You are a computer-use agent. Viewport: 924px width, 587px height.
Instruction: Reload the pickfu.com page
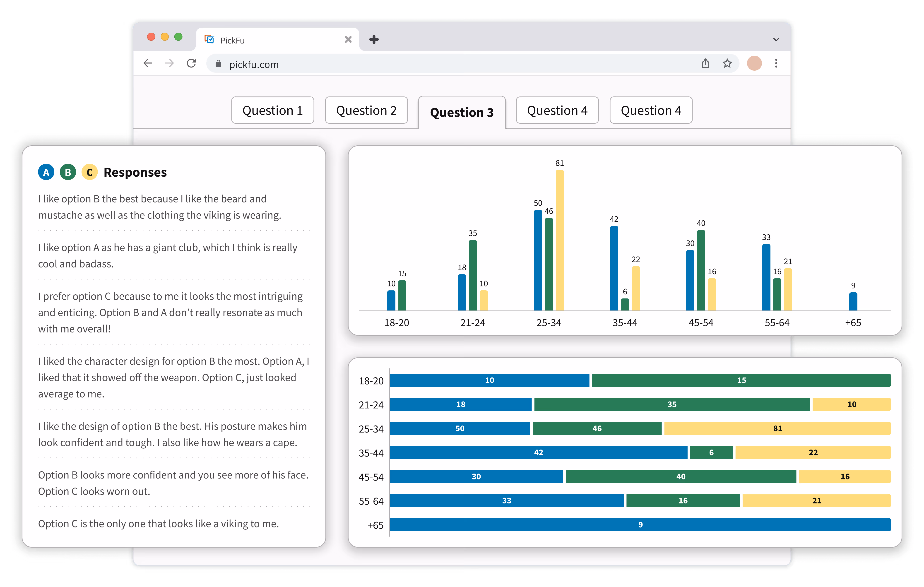pyautogui.click(x=191, y=63)
